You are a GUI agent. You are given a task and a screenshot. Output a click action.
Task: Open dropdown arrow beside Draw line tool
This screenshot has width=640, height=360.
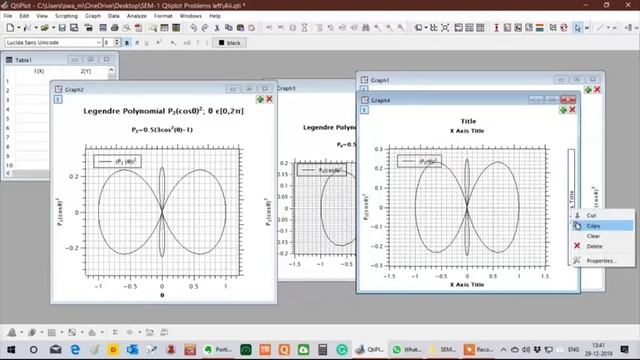pos(608,28)
